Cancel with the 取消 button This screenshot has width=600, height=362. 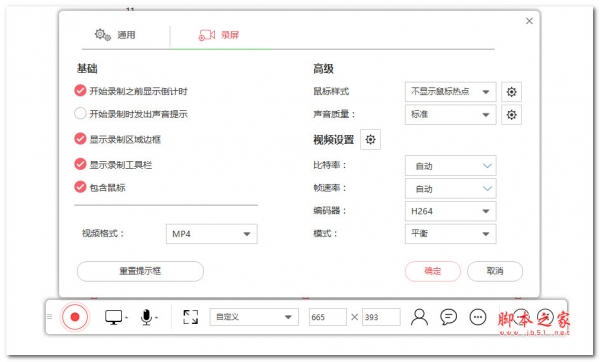[495, 271]
